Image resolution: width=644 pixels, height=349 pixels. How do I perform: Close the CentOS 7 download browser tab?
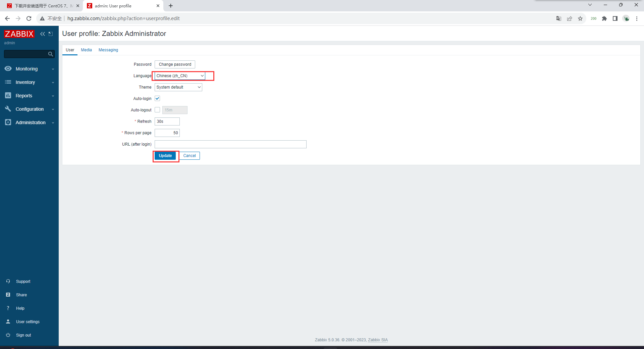(78, 6)
